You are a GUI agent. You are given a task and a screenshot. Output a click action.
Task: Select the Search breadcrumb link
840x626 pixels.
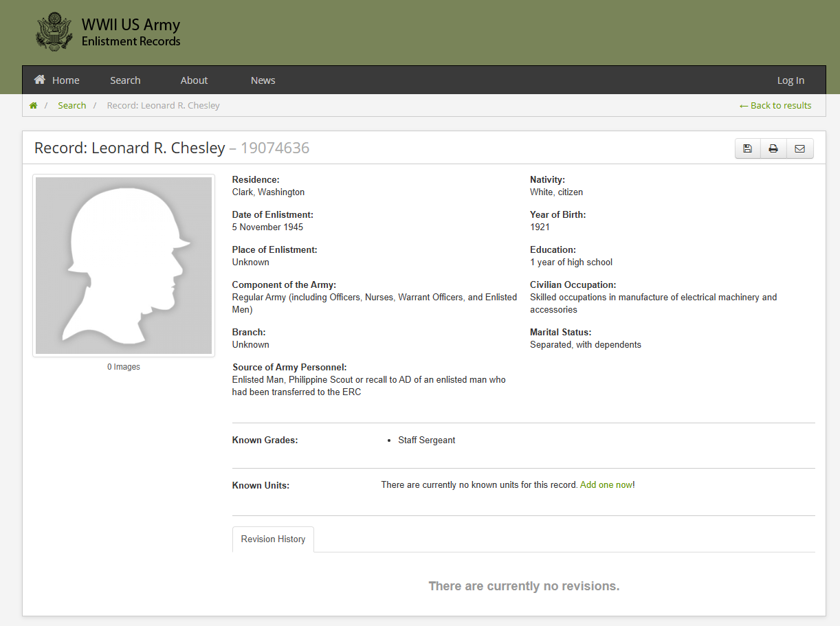pyautogui.click(x=71, y=106)
